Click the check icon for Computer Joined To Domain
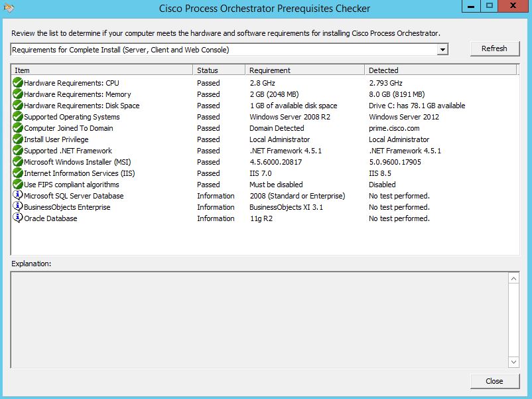 18,127
